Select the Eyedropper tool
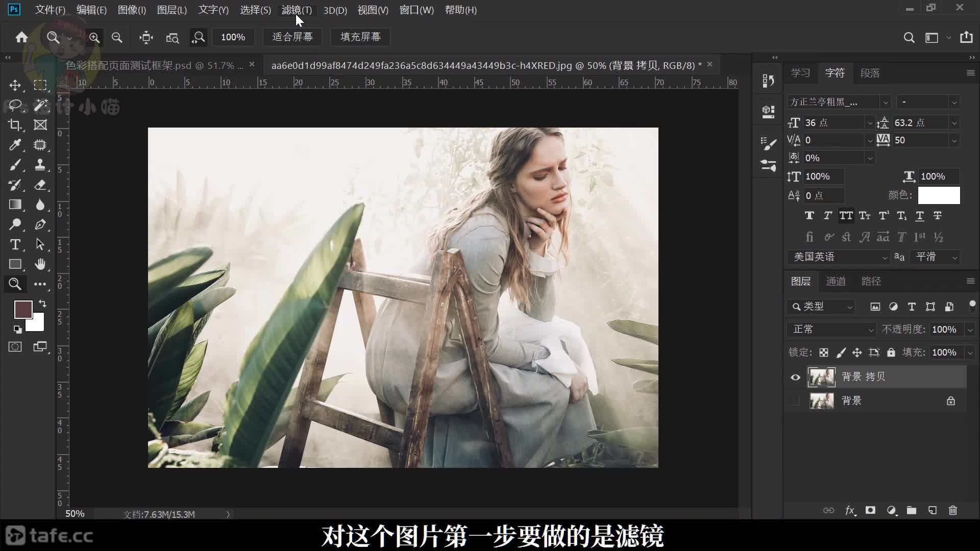The width and height of the screenshot is (980, 551). click(15, 145)
